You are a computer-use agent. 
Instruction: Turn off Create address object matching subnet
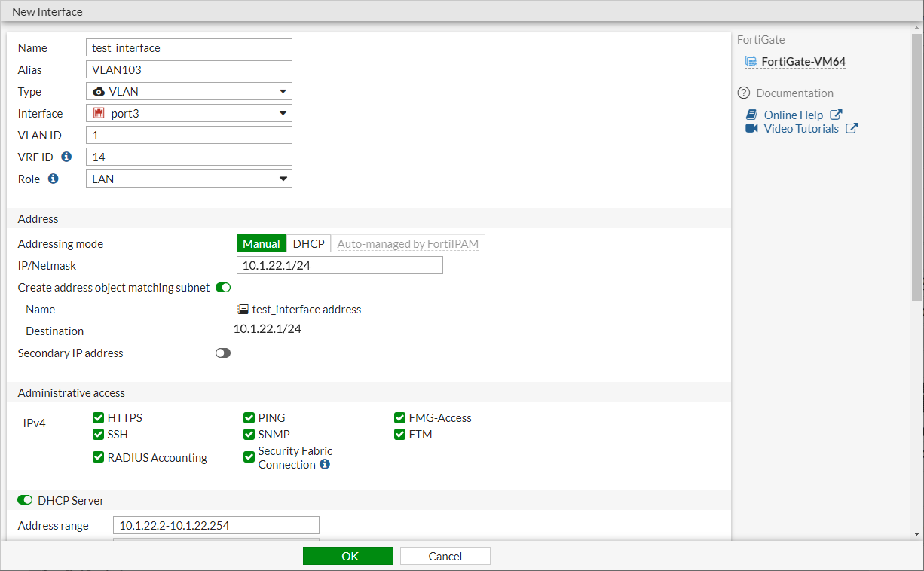coord(223,287)
